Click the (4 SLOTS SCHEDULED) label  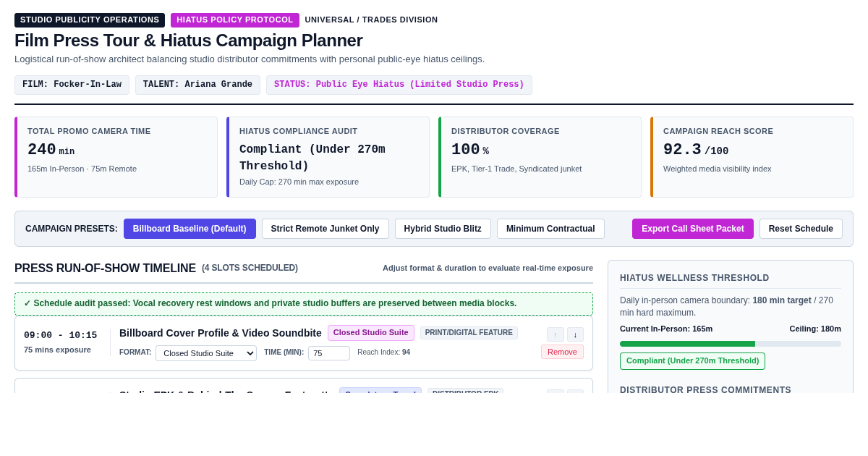tap(250, 268)
